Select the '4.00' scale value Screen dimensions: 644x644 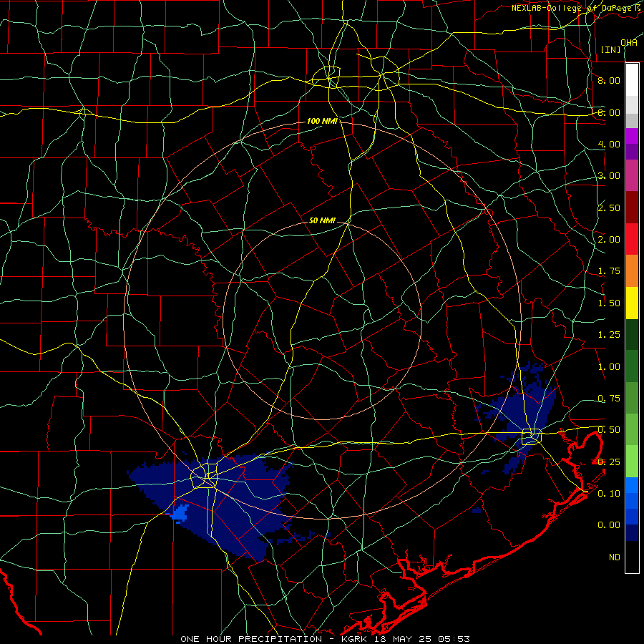[609, 144]
